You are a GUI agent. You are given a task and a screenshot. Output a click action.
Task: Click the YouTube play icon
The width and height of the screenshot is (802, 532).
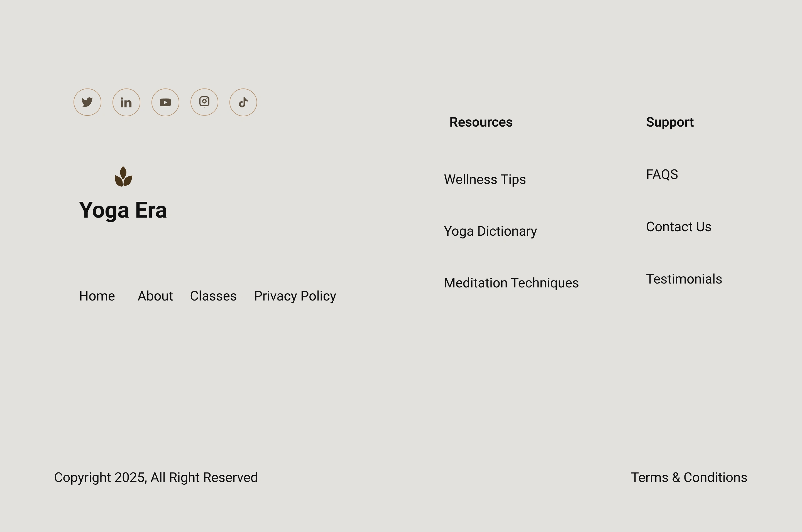[x=165, y=102]
